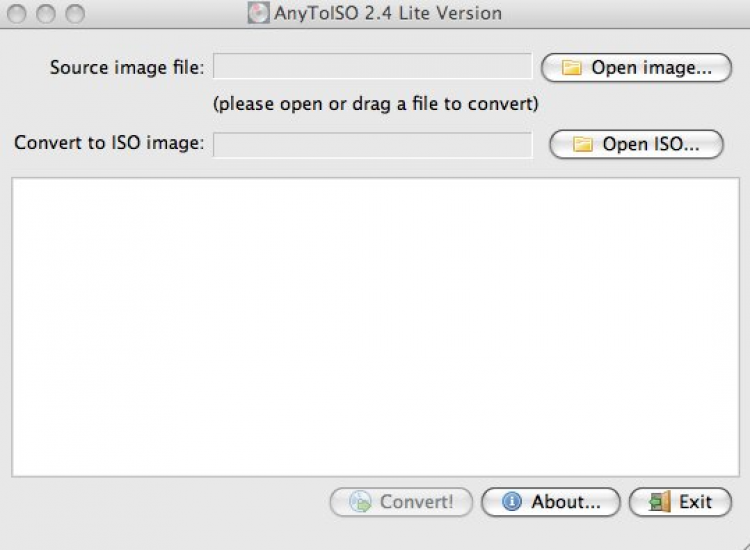750x550 pixels.
Task: Quit using the Exit button text
Action: pos(695,502)
